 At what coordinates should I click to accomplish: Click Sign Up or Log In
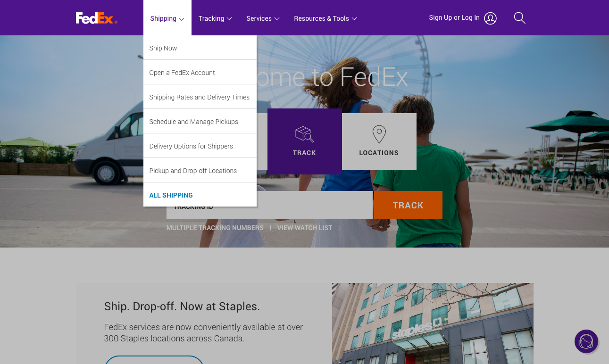point(454,17)
